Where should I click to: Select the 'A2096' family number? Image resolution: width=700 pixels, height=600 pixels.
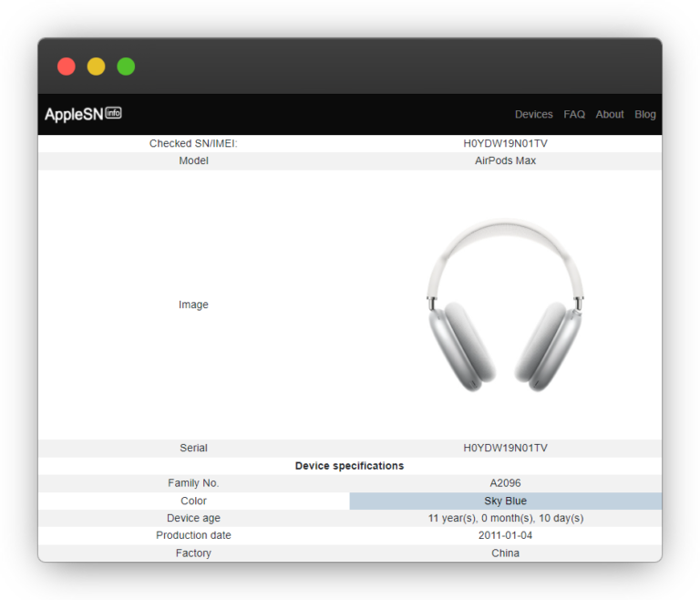(505, 483)
